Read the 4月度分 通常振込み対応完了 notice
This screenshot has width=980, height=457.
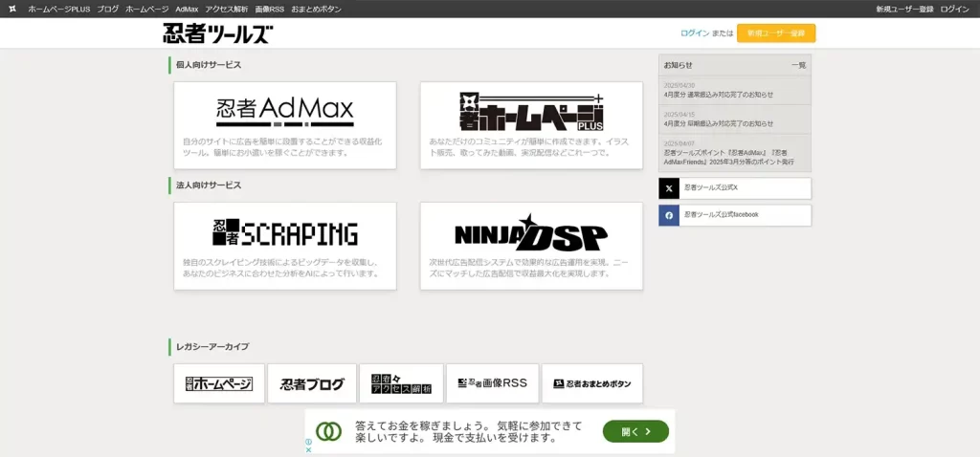[718, 95]
